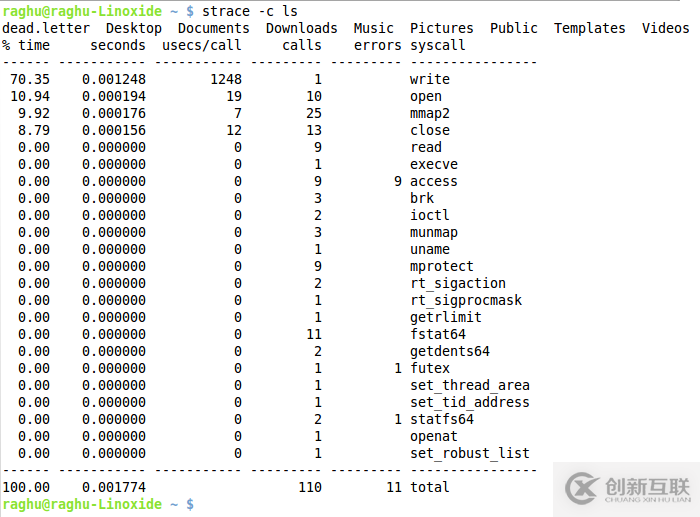Select the 'total' label in summary row
The width and height of the screenshot is (700, 517).
coord(430,487)
